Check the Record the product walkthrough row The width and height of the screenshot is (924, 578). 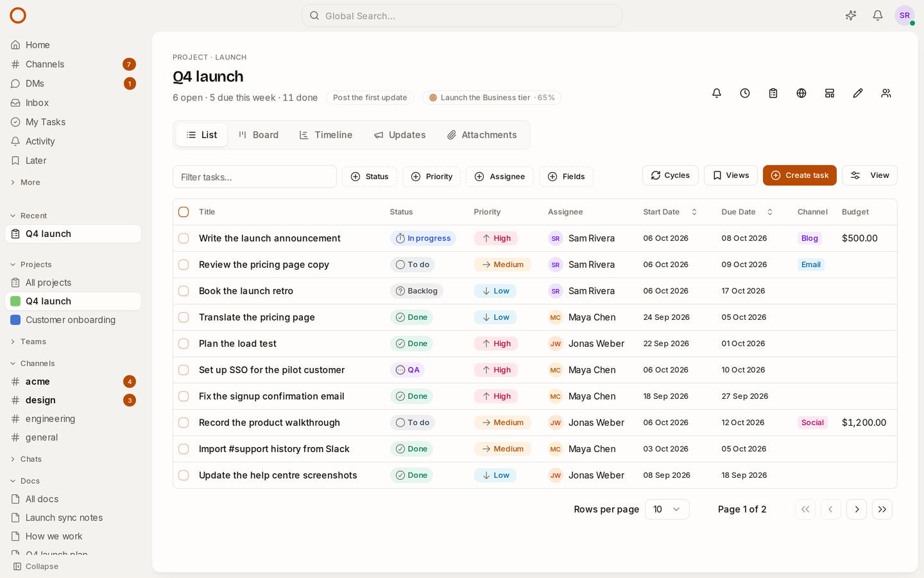point(184,423)
